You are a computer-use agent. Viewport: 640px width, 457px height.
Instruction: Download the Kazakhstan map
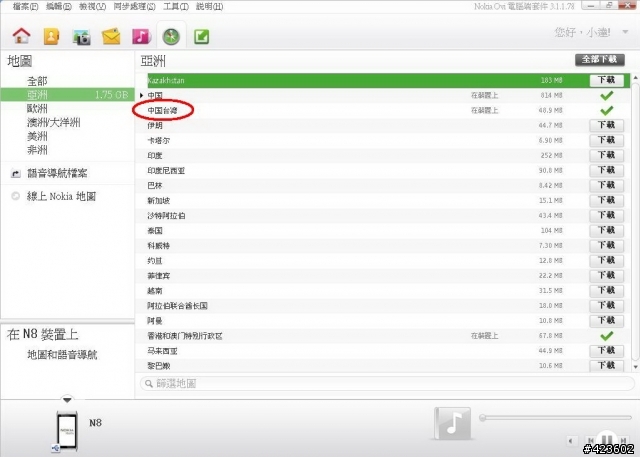pos(607,80)
